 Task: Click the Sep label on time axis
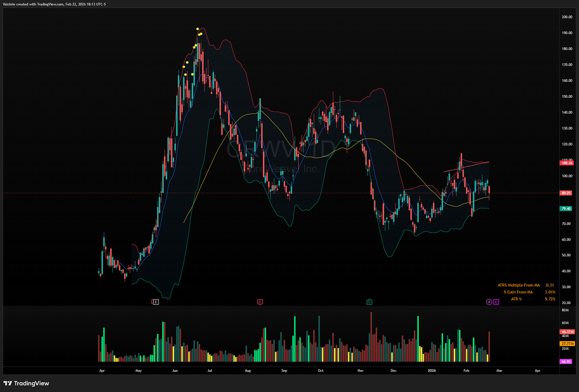click(x=284, y=371)
